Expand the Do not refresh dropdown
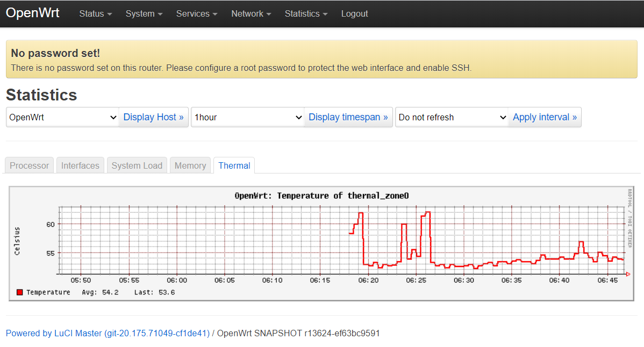The height and width of the screenshot is (347, 644). pos(452,117)
